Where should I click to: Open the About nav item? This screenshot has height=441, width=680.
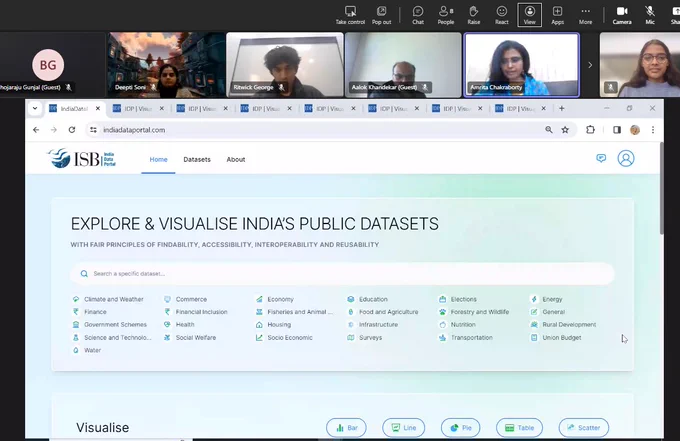pos(236,160)
